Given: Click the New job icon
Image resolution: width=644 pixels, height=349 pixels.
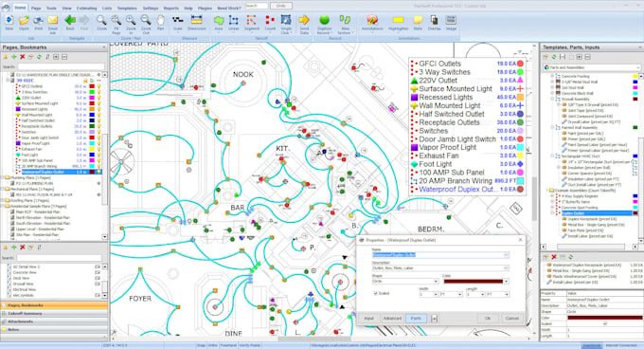Looking at the screenshot, I should (9, 20).
